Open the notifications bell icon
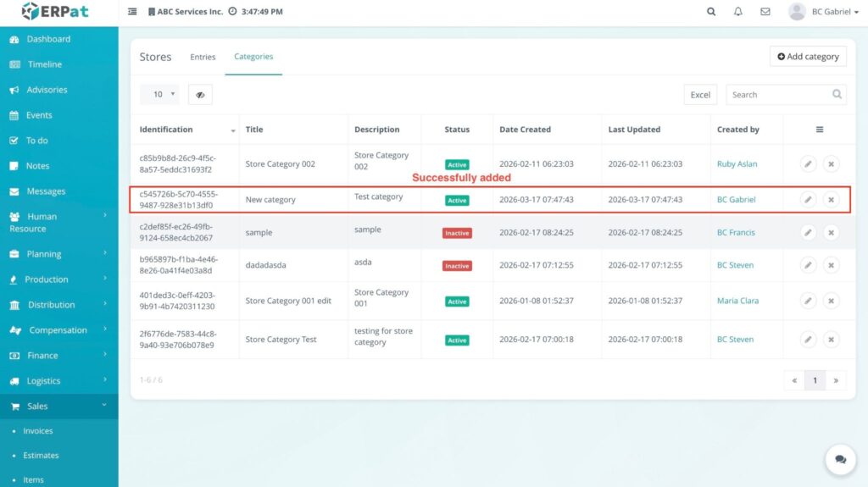The width and height of the screenshot is (868, 487). pos(738,12)
